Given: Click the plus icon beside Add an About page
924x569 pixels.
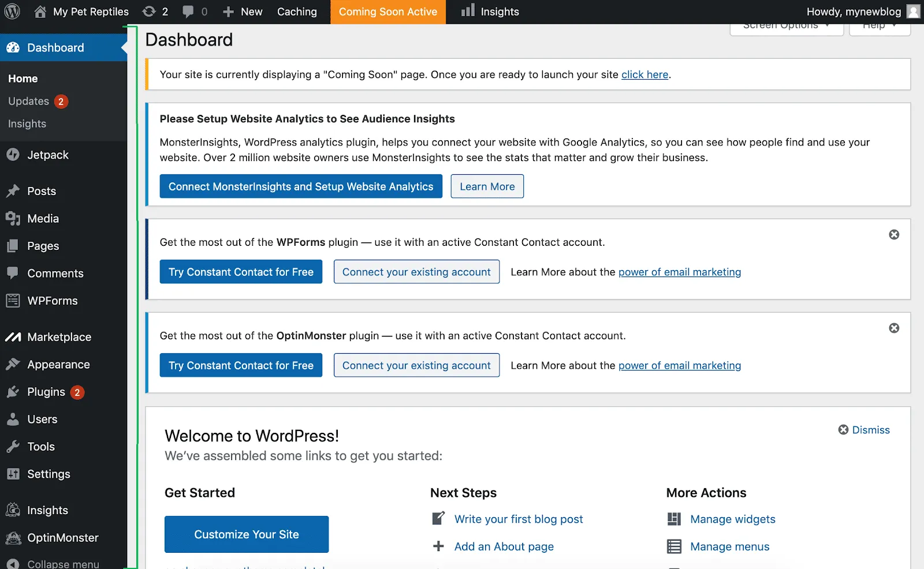Looking at the screenshot, I should click(x=439, y=546).
